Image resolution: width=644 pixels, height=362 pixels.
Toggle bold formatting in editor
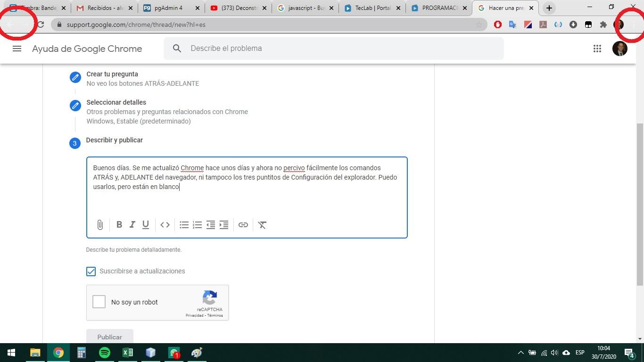119,225
